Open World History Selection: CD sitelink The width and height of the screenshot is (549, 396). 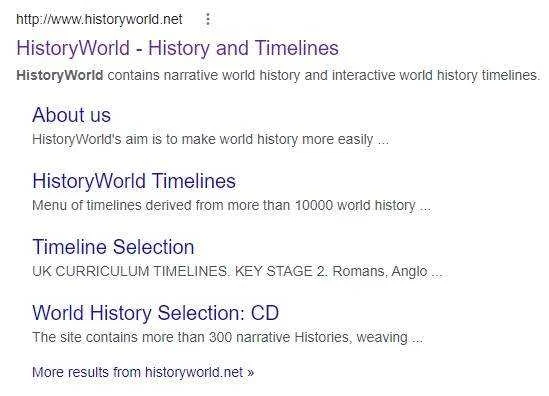point(156,313)
